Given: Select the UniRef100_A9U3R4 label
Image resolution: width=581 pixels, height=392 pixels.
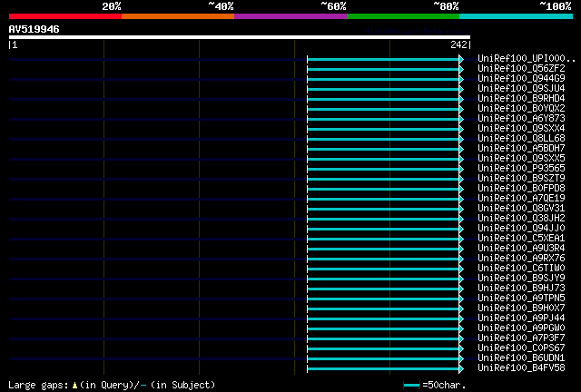Looking at the screenshot, I should point(521,249).
